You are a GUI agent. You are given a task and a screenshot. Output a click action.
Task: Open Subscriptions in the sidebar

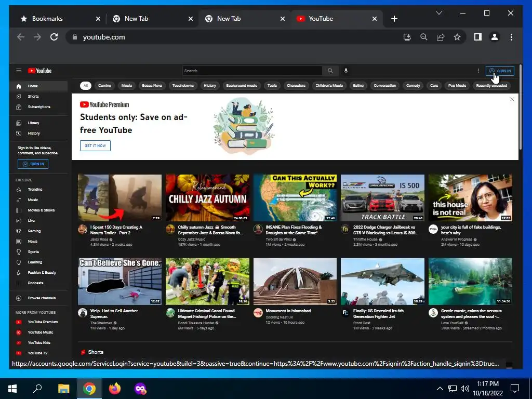pyautogui.click(x=38, y=107)
